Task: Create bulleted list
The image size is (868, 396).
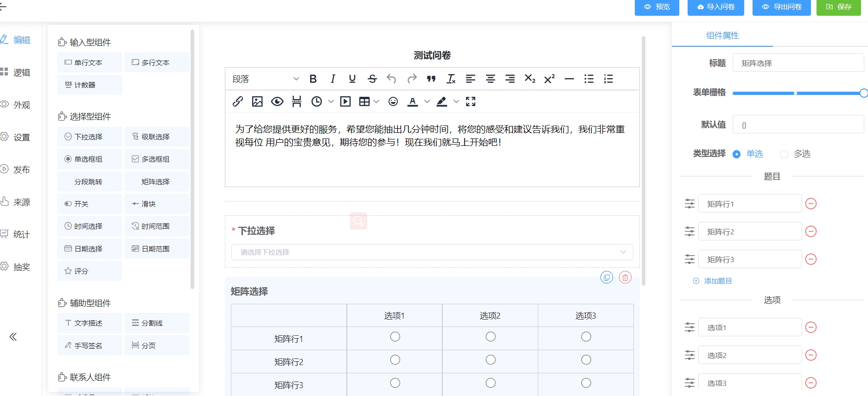Action: point(589,79)
